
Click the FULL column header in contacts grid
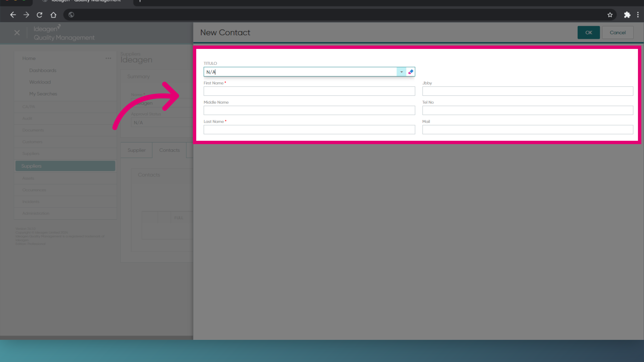pyautogui.click(x=179, y=218)
